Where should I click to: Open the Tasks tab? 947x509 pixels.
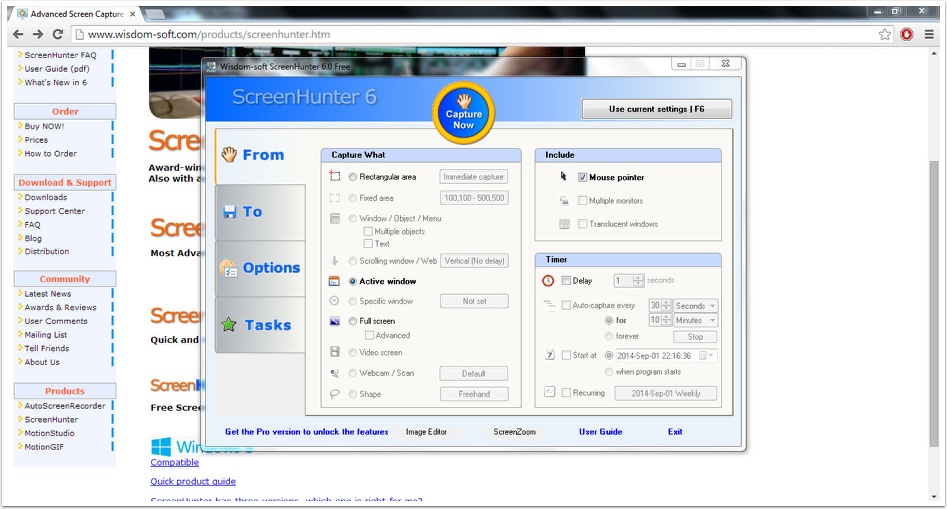(x=260, y=325)
